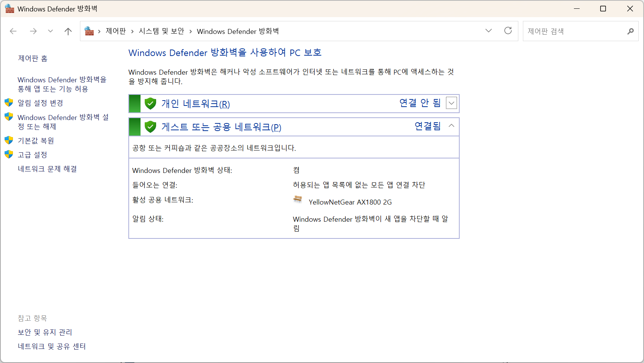Select 시스템 및 보안 breadcrumb

point(161,31)
